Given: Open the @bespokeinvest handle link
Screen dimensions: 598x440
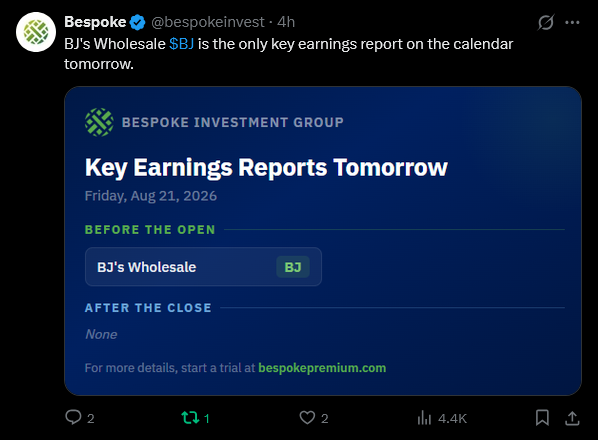Looking at the screenshot, I should pyautogui.click(x=208, y=22).
